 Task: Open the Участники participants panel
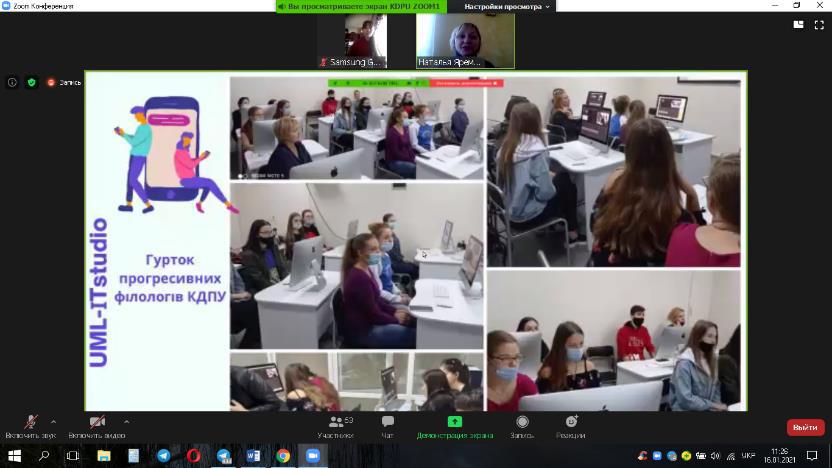click(336, 426)
